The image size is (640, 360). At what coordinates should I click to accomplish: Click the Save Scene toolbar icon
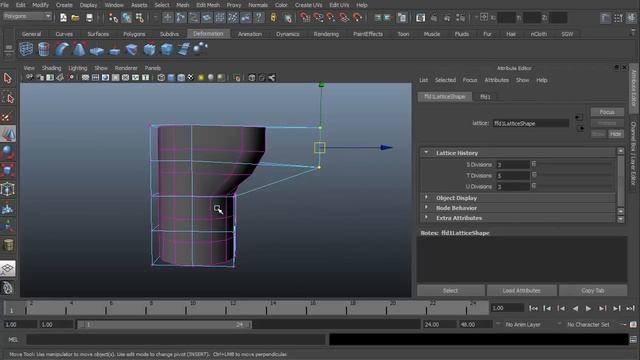(89, 18)
